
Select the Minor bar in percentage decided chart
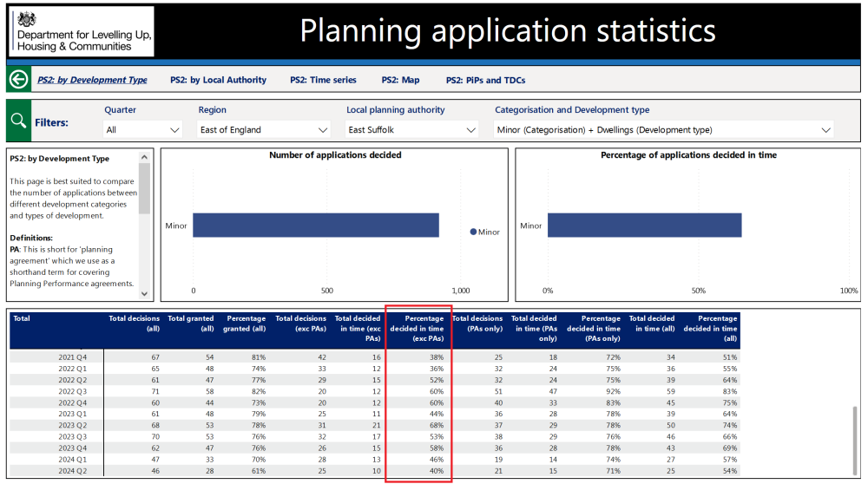pos(644,226)
